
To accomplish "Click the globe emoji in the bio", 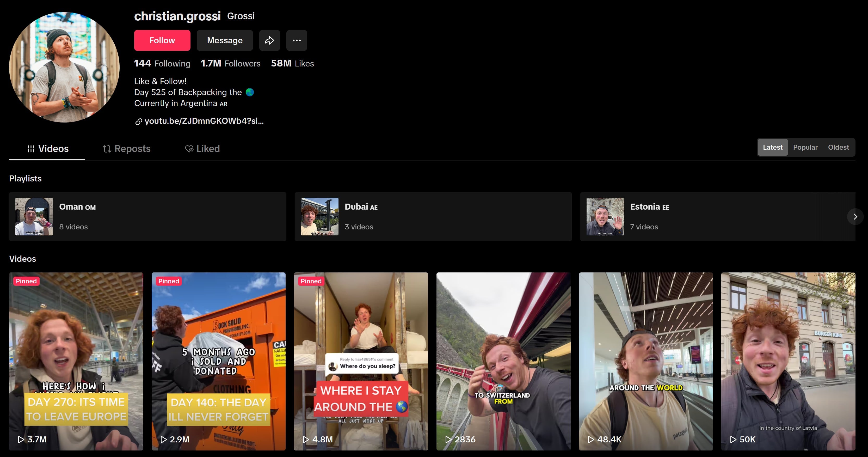I will pyautogui.click(x=250, y=92).
